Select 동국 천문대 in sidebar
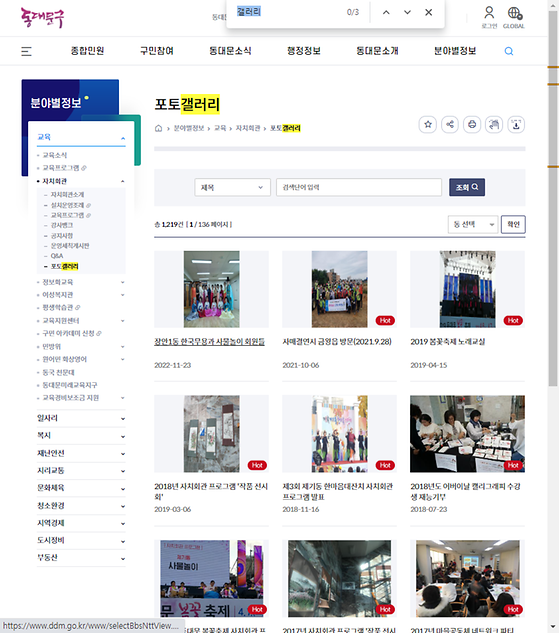 tap(59, 372)
